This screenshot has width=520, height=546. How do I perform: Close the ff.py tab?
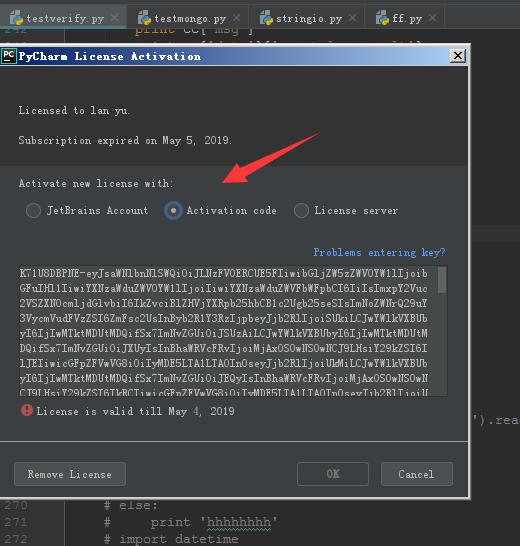[433, 17]
